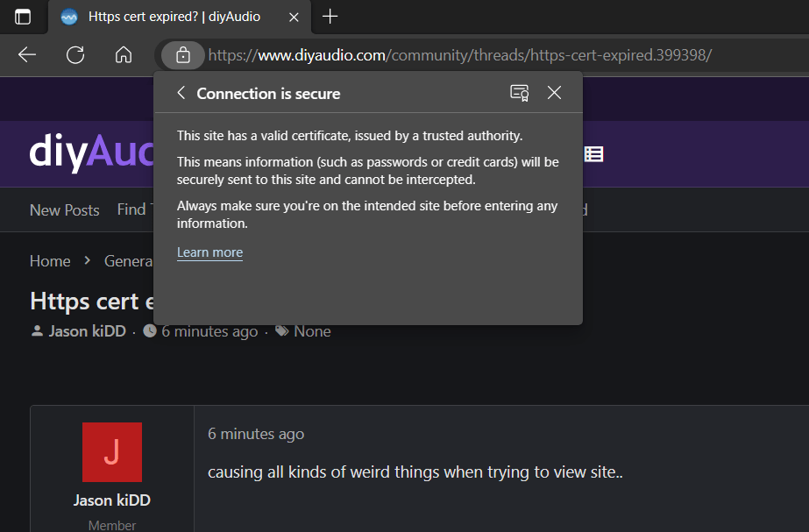Open New Posts in the forum navigation
809x532 pixels.
(65, 210)
